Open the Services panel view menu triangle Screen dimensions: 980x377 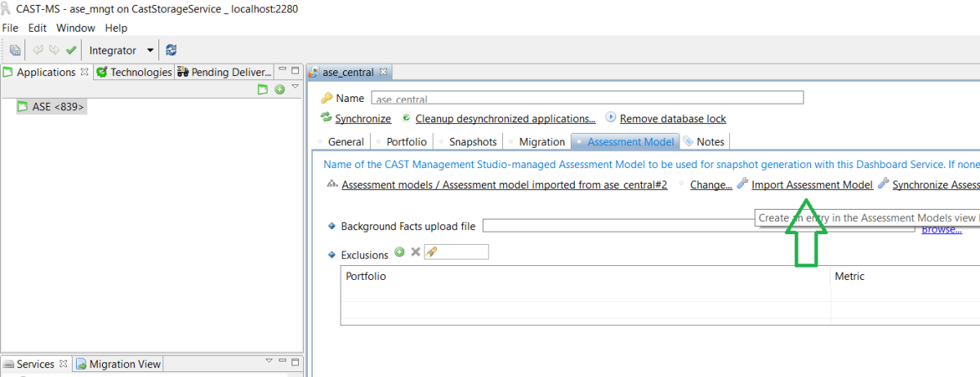(x=269, y=361)
